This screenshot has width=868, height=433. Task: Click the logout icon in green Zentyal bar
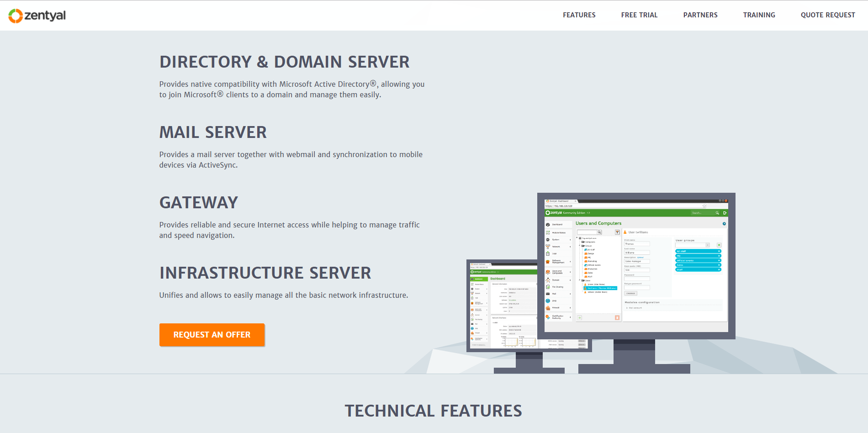[725, 213]
